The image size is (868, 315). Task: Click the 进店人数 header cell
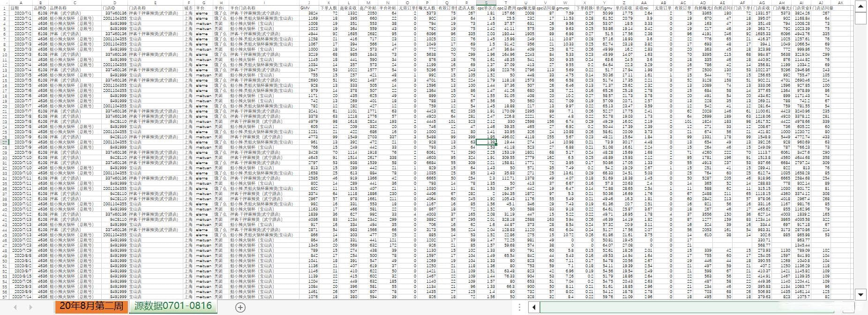[x=466, y=8]
